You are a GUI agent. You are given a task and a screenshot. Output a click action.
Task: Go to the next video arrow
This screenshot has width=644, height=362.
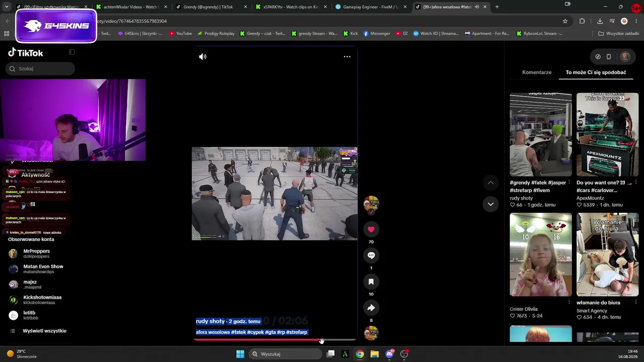click(491, 204)
